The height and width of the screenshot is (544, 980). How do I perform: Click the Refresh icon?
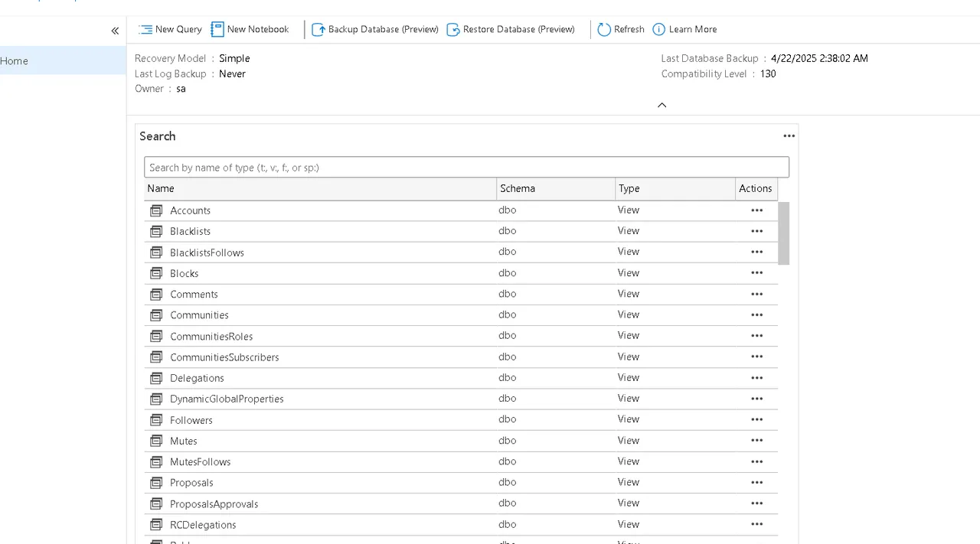click(604, 29)
